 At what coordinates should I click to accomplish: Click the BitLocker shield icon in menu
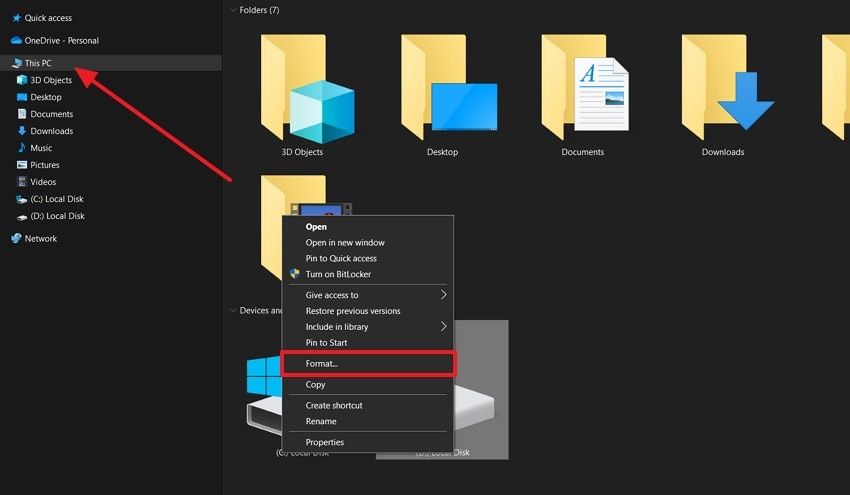click(x=294, y=274)
